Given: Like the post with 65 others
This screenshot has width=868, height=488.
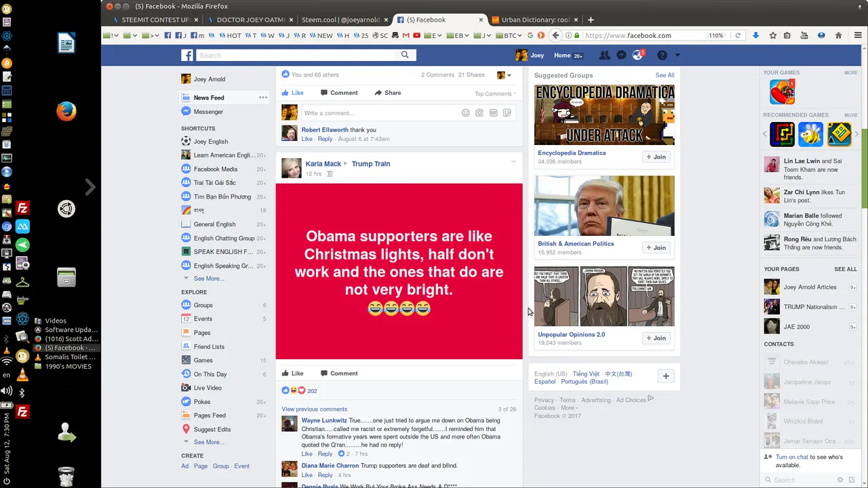Looking at the screenshot, I should pos(292,93).
